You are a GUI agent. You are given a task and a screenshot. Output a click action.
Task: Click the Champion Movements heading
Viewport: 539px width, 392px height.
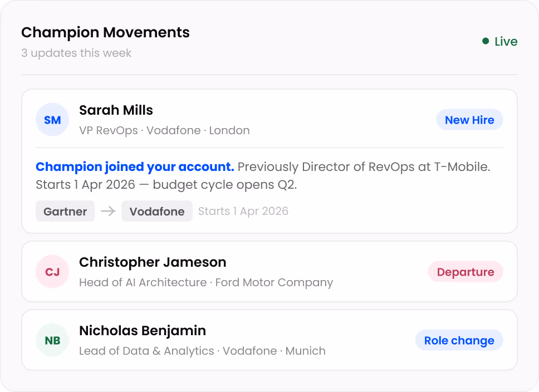(x=105, y=32)
